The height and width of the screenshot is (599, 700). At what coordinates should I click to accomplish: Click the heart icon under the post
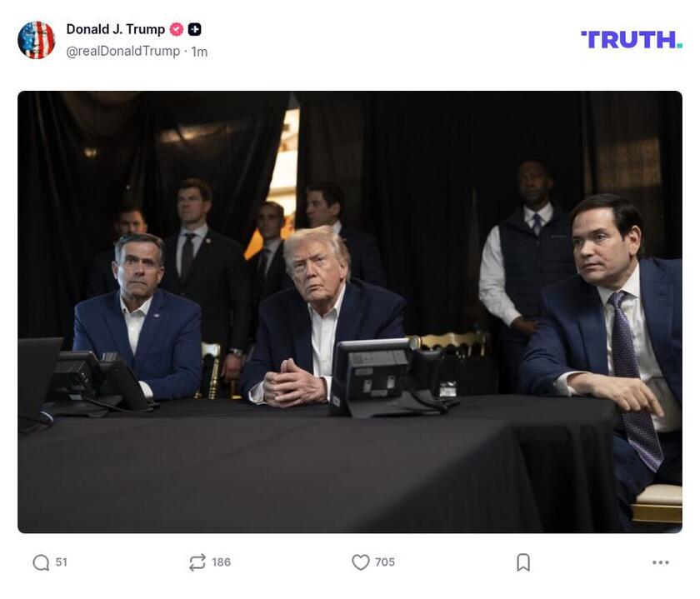point(360,562)
